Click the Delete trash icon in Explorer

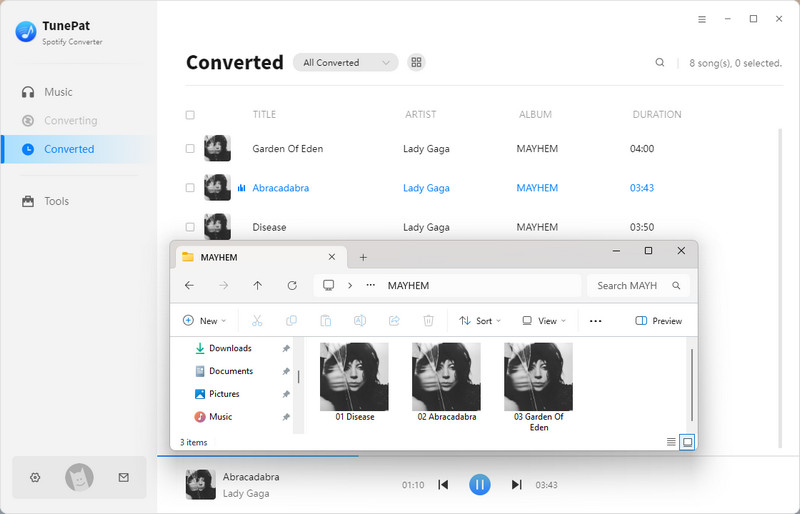[x=429, y=321]
